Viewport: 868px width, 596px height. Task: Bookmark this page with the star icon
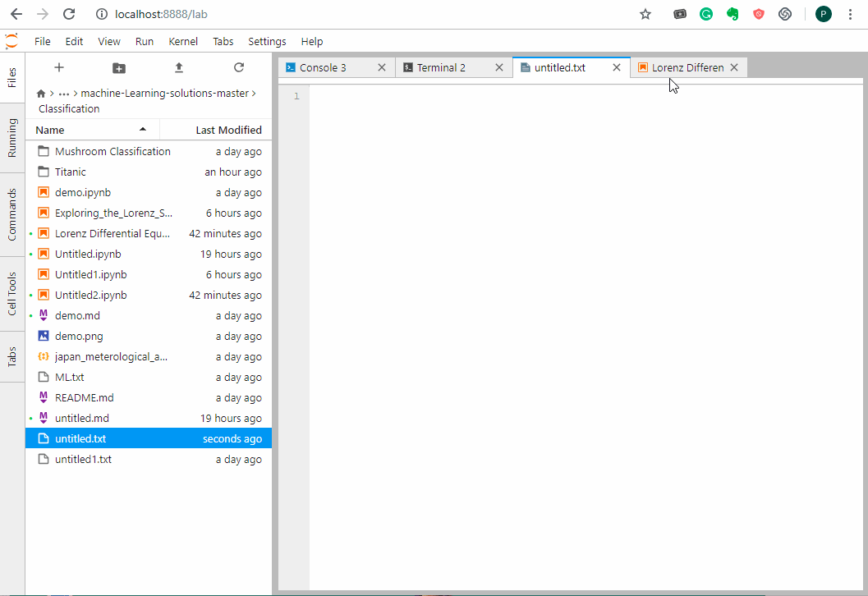[645, 14]
